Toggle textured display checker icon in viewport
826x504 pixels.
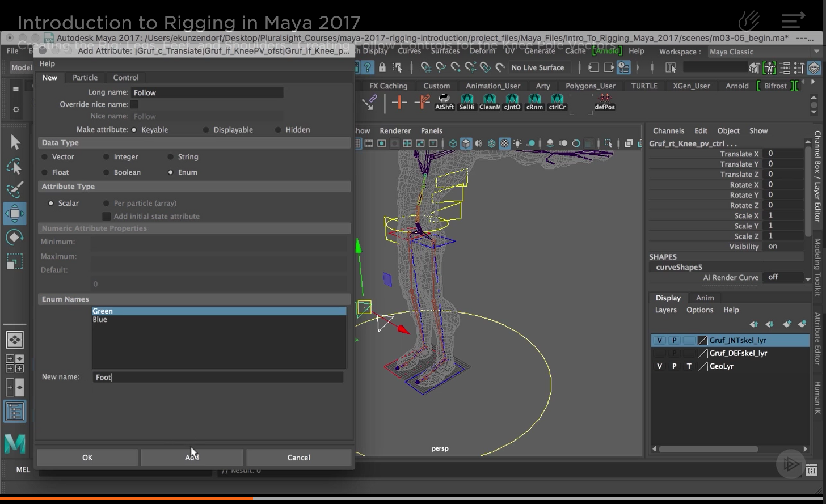point(504,143)
